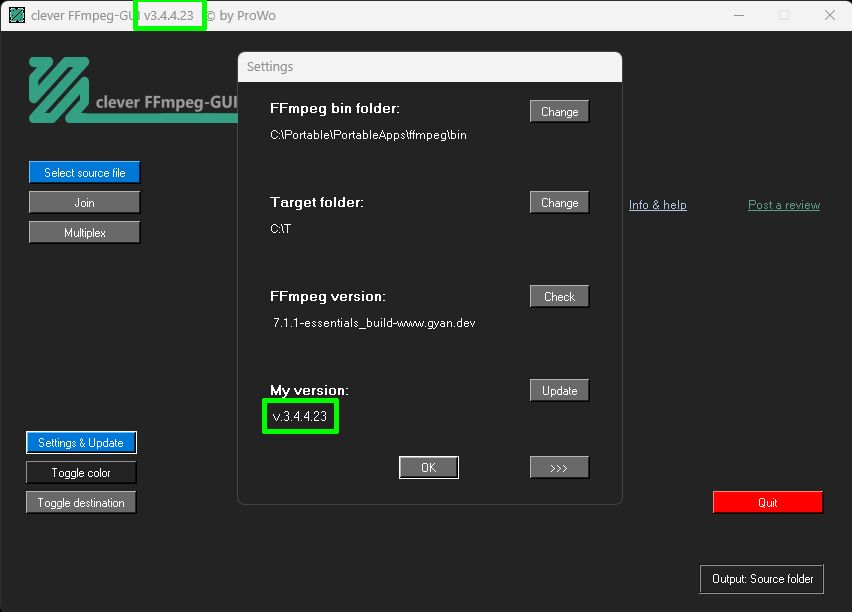Click the Select source file button

pos(84,172)
